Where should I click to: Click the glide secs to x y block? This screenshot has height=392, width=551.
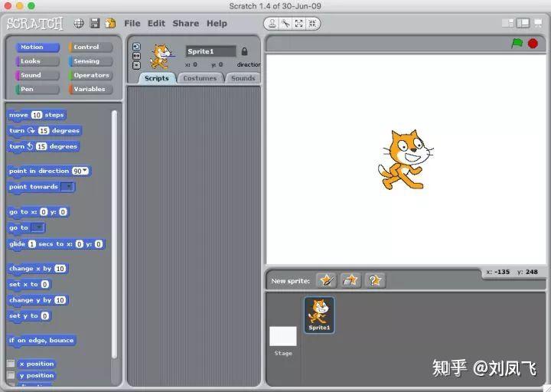point(56,244)
